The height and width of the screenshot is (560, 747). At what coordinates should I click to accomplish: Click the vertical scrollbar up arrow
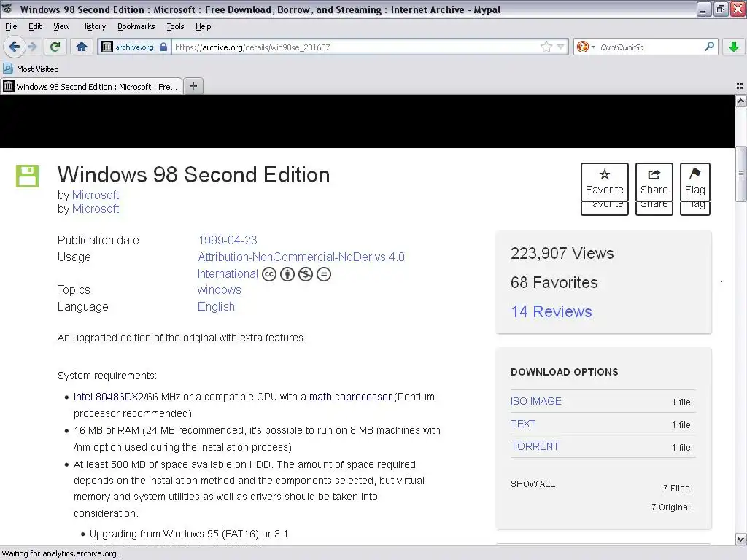(741, 101)
